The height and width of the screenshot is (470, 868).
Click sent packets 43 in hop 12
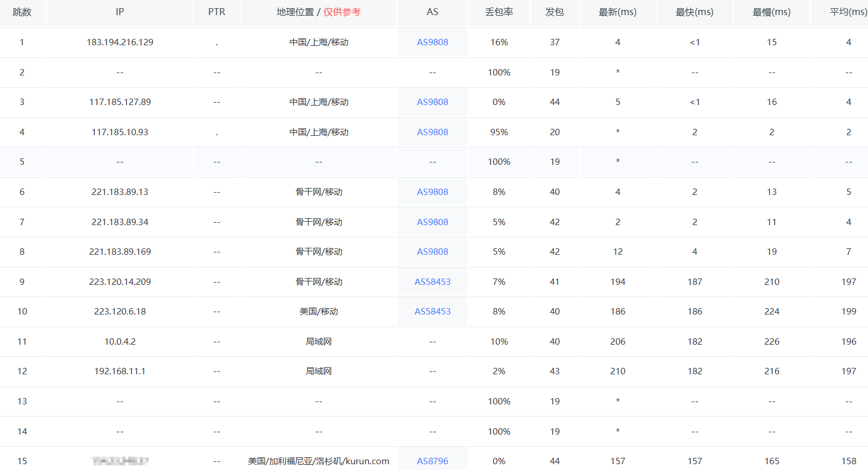click(x=555, y=371)
